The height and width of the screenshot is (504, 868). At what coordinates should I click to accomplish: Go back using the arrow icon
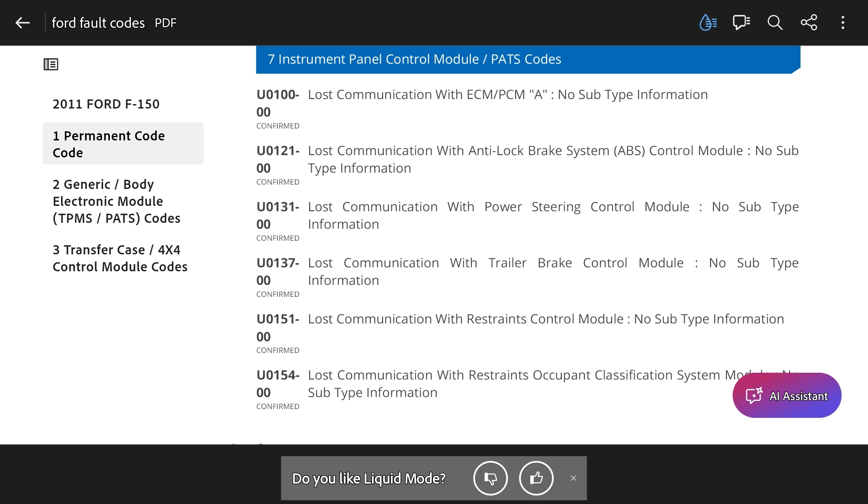coord(23,23)
